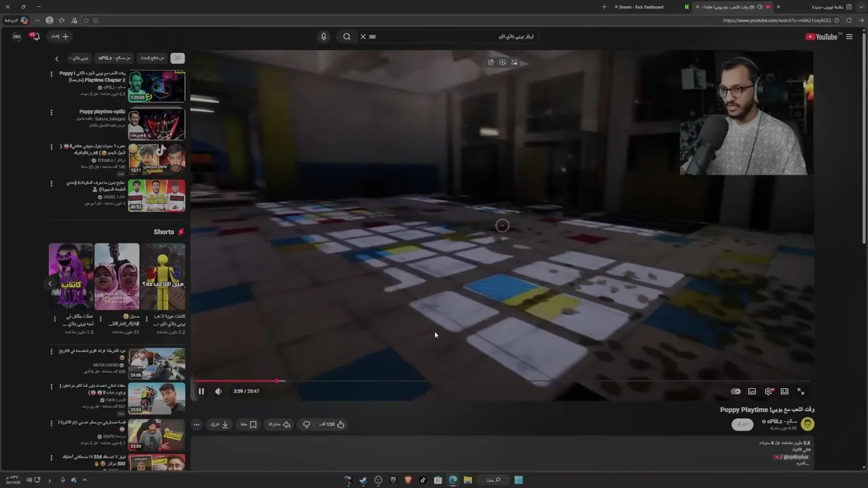Viewport: 868px width, 488px height.
Task: Start voice search with the microphone
Action: pyautogui.click(x=323, y=37)
